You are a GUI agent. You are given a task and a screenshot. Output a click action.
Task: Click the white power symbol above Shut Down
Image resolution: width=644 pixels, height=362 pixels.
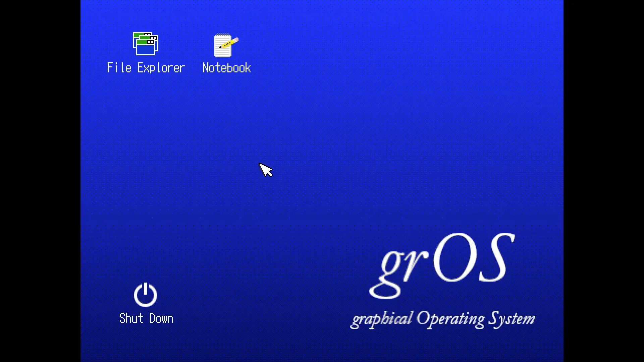pyautogui.click(x=146, y=295)
